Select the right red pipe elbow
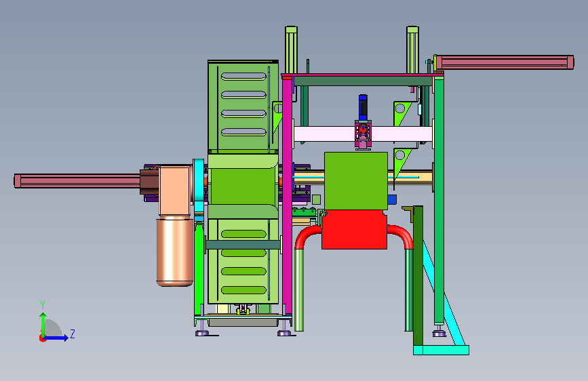588x381 pixels. 401,236
